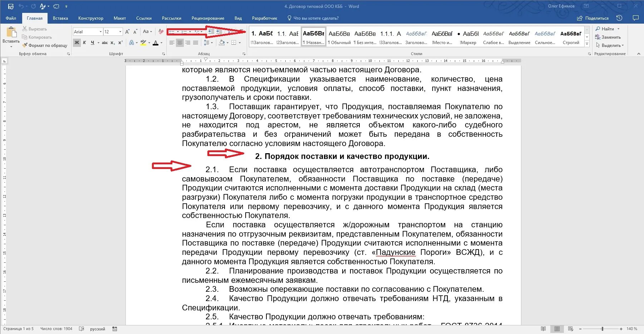Apply subscript (x₂) formatting
Screen dimensions: 644x334
pyautogui.click(x=113, y=43)
